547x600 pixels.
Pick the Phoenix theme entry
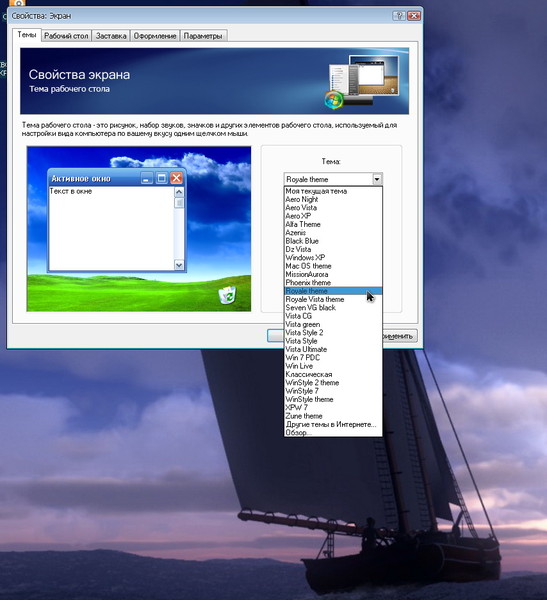pyautogui.click(x=333, y=283)
